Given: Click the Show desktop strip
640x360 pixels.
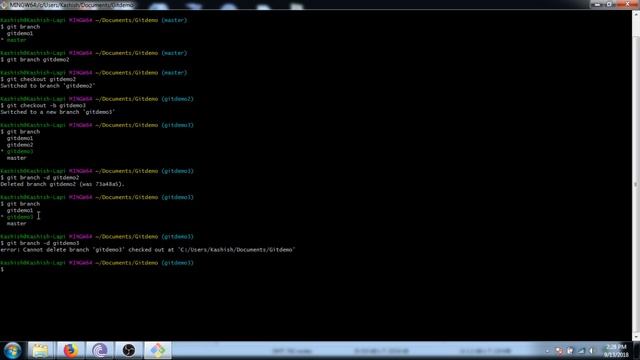Looking at the screenshot, I should (x=637, y=351).
